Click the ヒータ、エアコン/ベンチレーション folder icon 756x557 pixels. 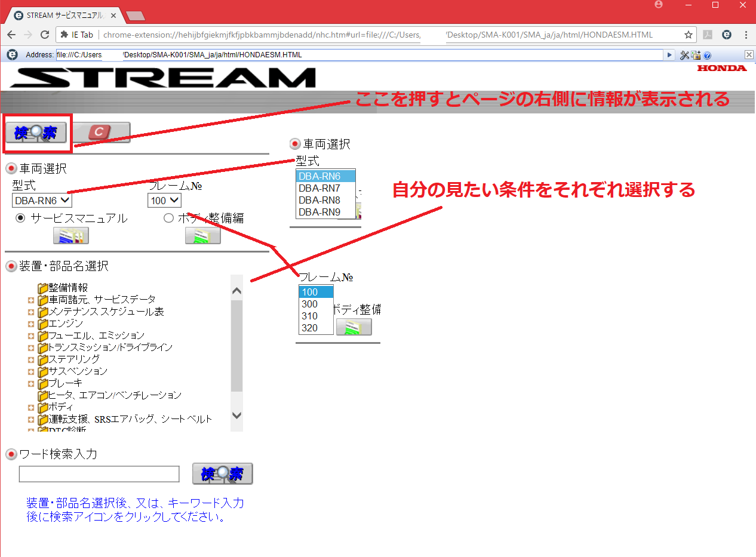tap(42, 395)
